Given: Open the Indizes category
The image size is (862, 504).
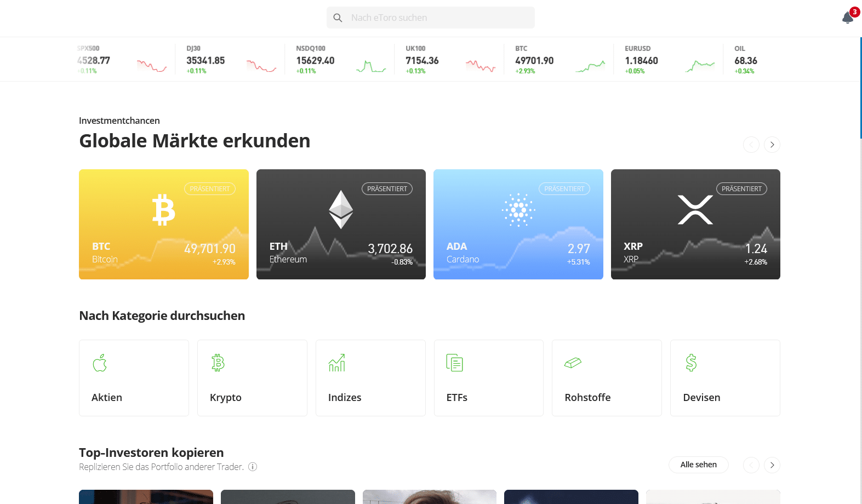Looking at the screenshot, I should (370, 378).
